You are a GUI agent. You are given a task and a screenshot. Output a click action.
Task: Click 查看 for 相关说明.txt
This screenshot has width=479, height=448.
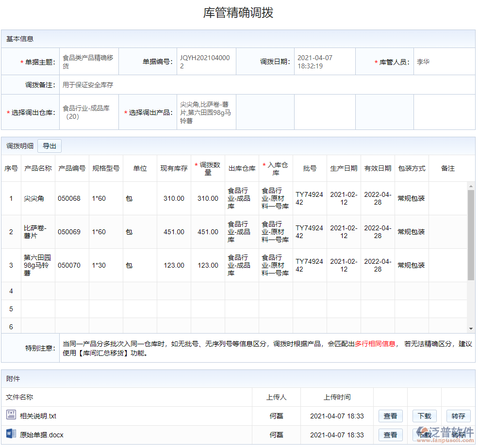click(390, 416)
